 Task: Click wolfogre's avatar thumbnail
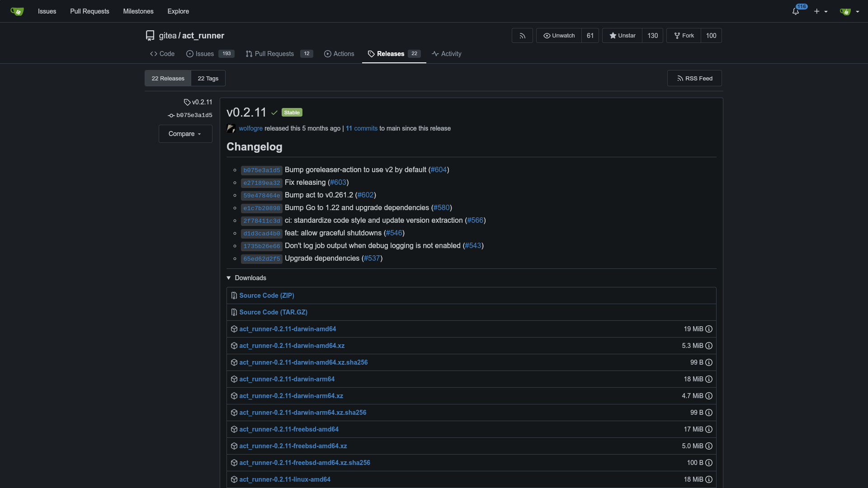[x=231, y=128]
